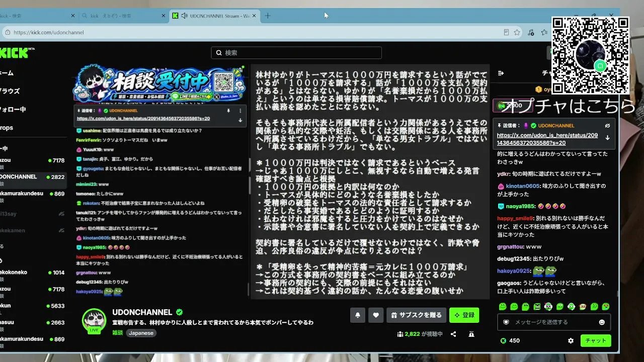Open the x.com link in stream's pinned message
644x362 pixels.
pos(143,119)
